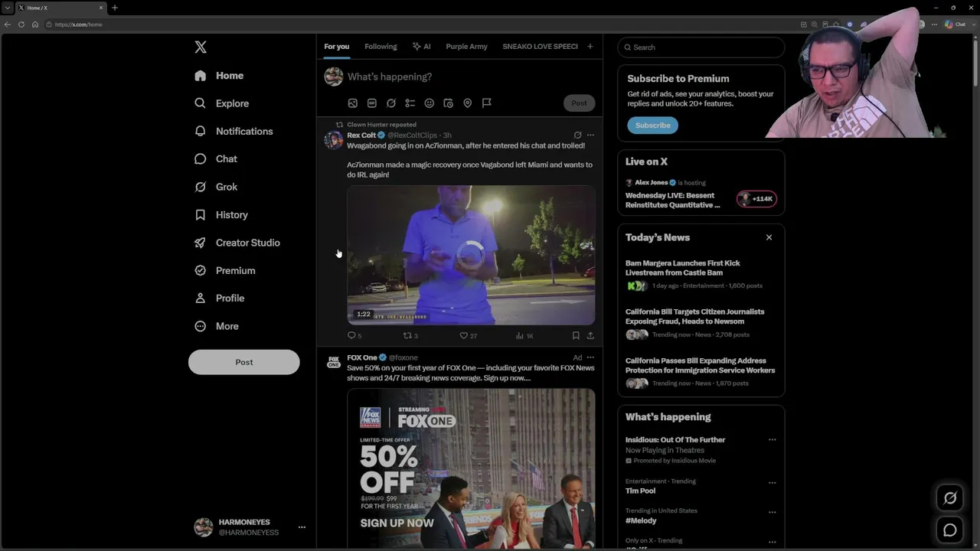Screen dimensions: 980x551
Task: Open the SNEAKO LOVE SPEECH tab
Action: point(540,47)
